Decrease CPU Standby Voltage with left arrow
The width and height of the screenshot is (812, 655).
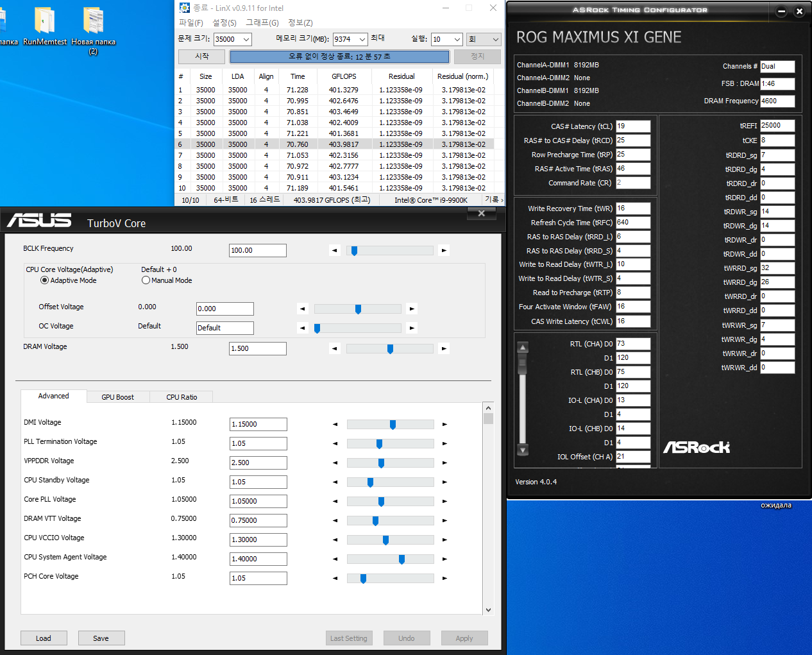pos(335,482)
